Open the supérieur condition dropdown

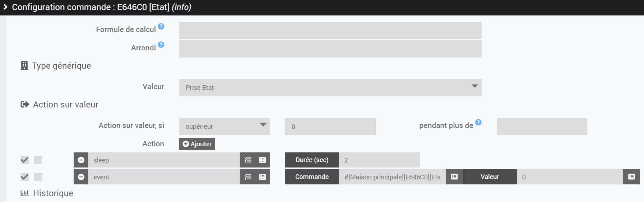point(224,127)
